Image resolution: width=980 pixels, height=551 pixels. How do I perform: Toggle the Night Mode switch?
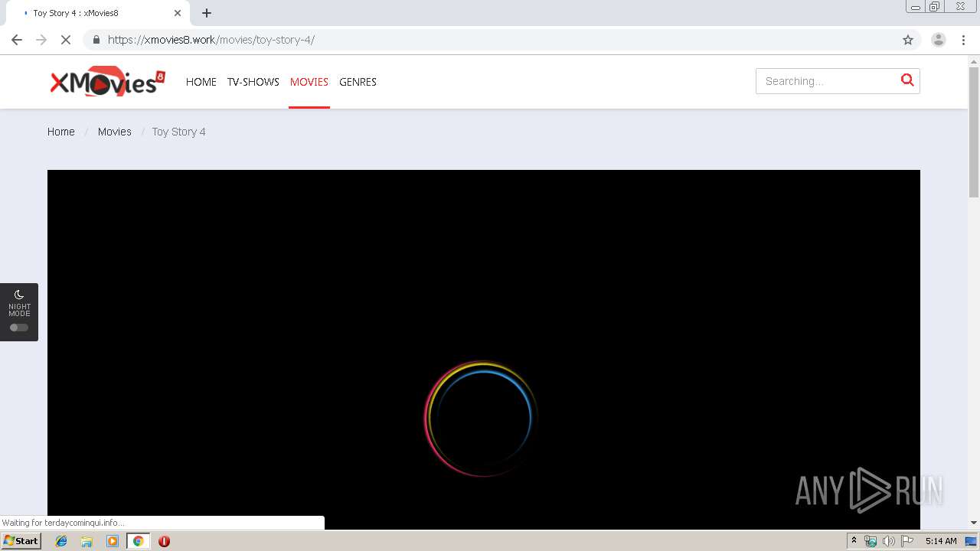[19, 328]
